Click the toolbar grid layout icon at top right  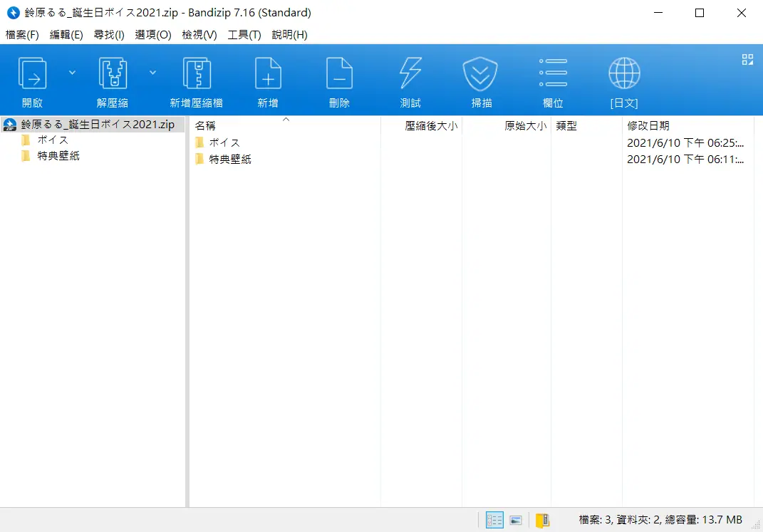click(x=747, y=60)
